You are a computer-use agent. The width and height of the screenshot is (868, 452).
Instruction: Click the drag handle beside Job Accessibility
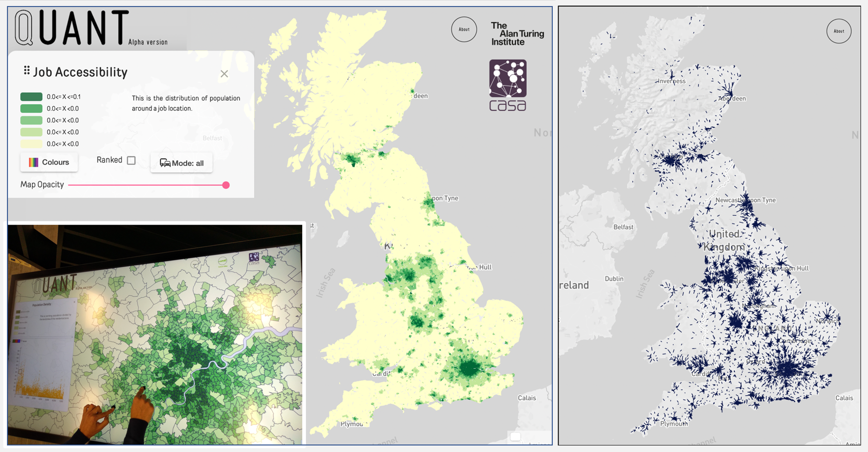click(x=27, y=71)
